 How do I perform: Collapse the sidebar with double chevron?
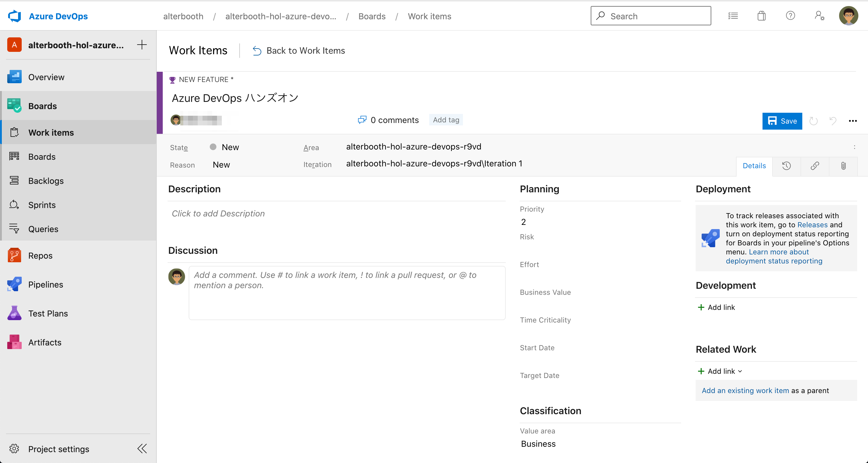142,449
